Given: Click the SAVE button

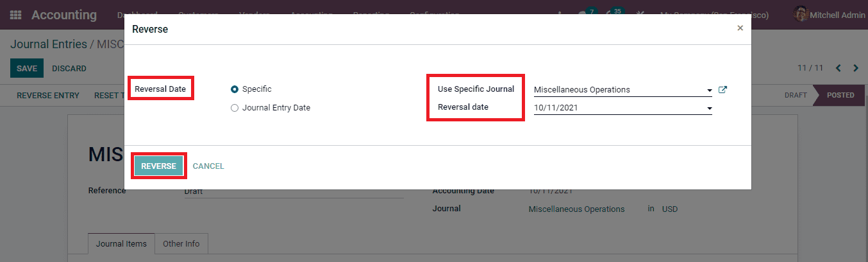Looking at the screenshot, I should point(27,68).
